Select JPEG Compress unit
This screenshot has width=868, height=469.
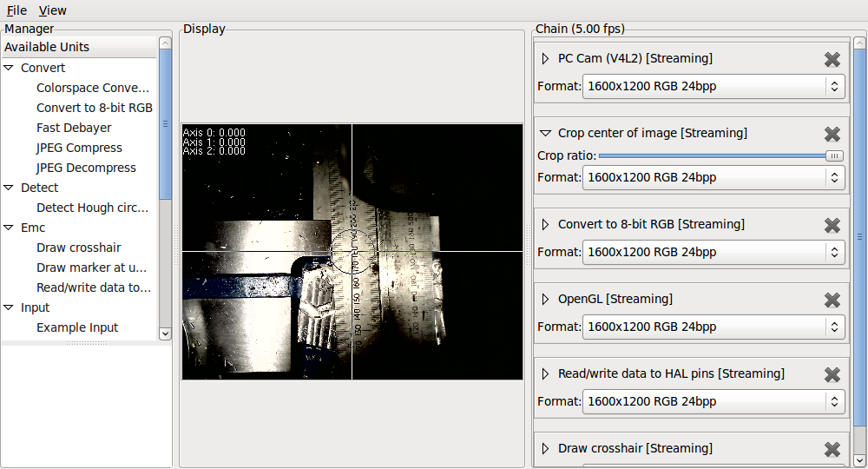click(79, 148)
